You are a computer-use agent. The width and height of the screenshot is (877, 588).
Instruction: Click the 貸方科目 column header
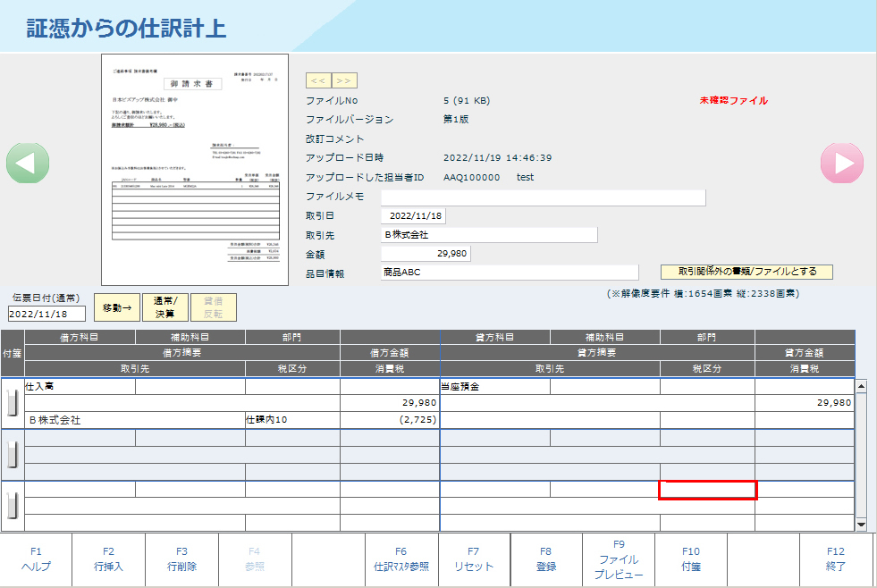click(495, 338)
